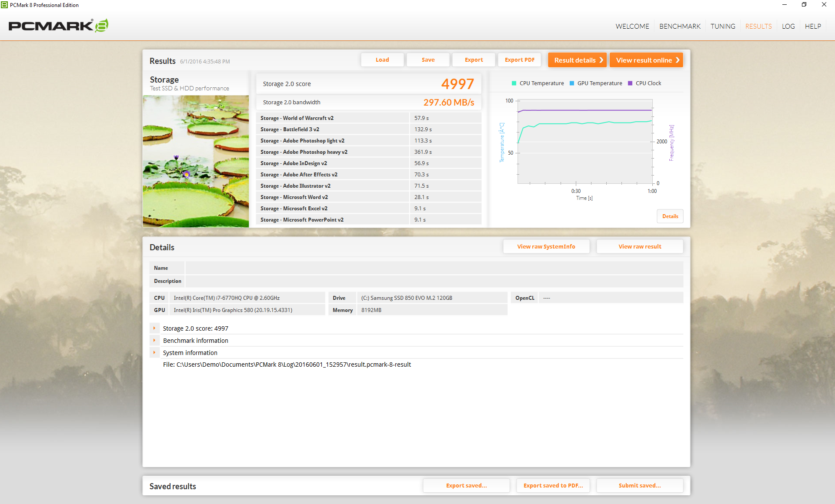The width and height of the screenshot is (835, 504).
Task: Switch to the TUNING tab
Action: click(x=723, y=27)
